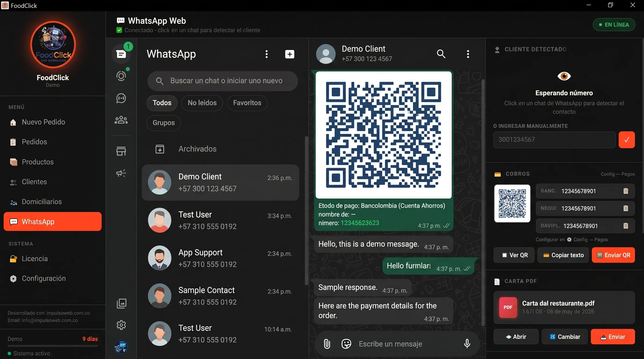This screenshot has width=644, height=359.
Task: Open Demo Client's profile picture in chat header
Action: click(326, 54)
